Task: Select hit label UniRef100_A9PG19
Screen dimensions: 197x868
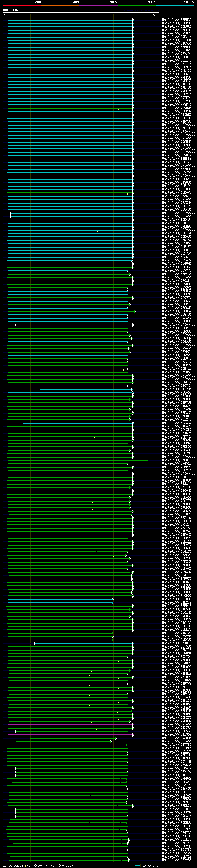Action: tap(177, 74)
